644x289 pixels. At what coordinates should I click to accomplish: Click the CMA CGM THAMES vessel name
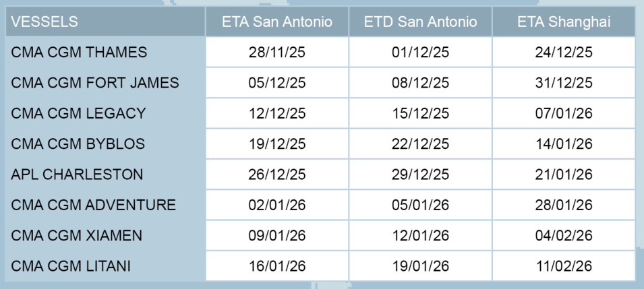[79, 52]
